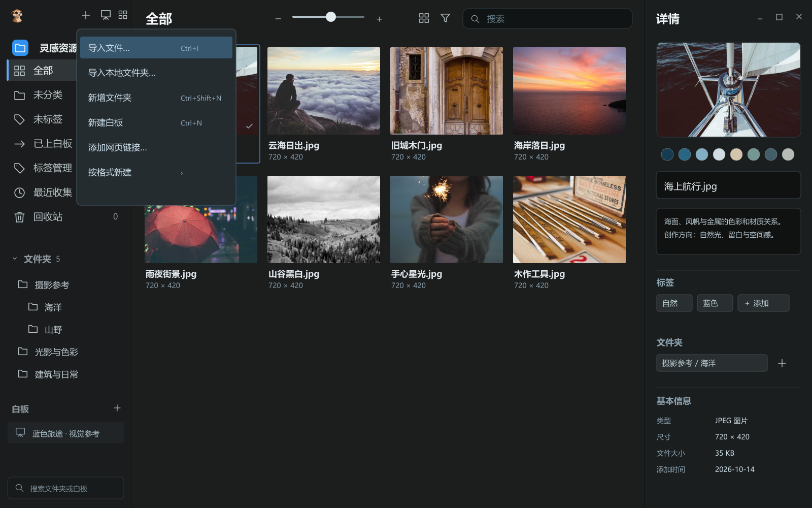The image size is (812, 508).
Task: Click the main 搜索 search field
Action: tap(547, 19)
